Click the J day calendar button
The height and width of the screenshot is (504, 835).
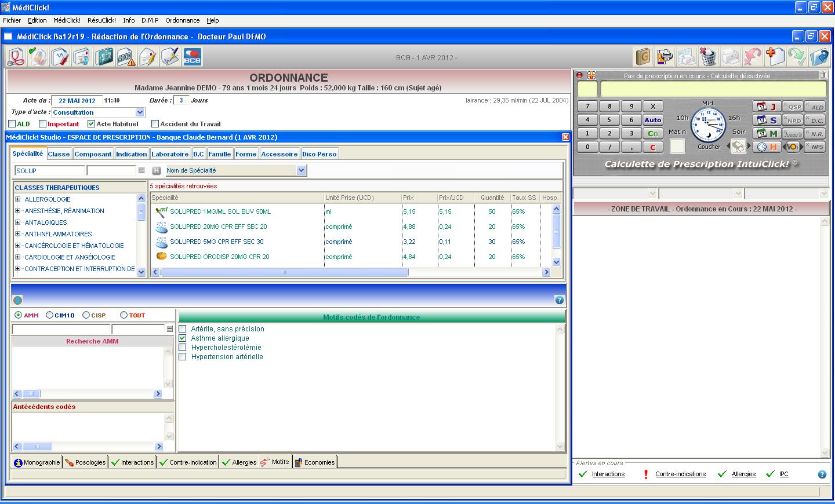click(x=767, y=107)
